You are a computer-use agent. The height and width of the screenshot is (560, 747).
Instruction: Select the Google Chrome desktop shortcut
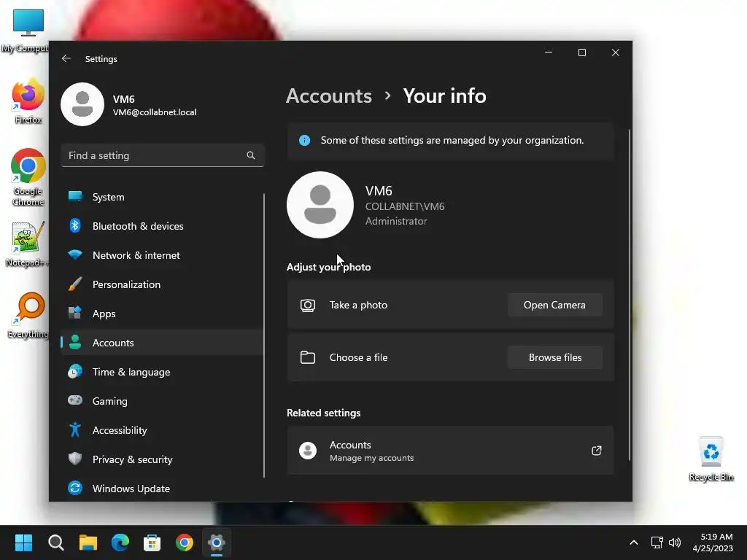click(x=28, y=177)
